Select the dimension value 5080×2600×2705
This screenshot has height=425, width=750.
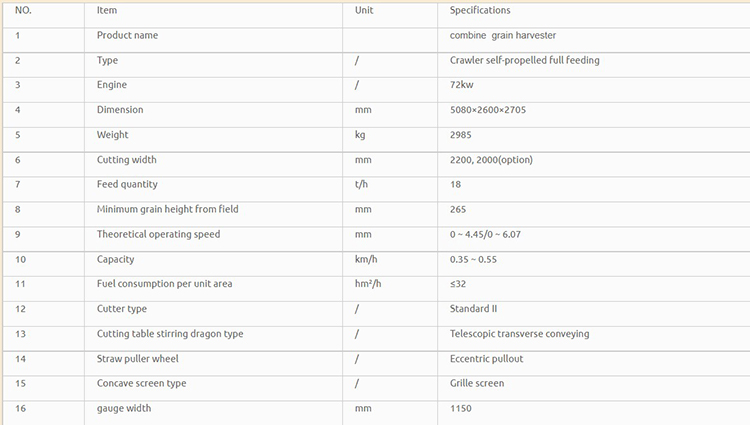pos(487,110)
